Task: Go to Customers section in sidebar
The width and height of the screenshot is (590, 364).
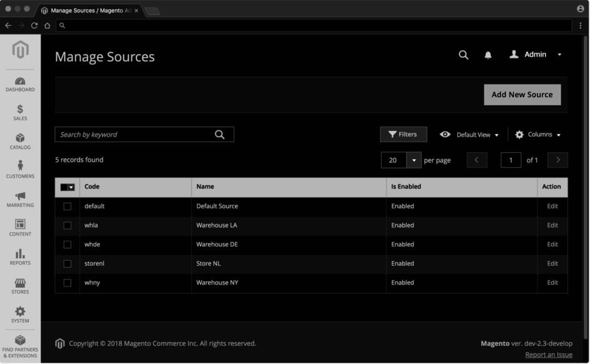Action: [20, 170]
